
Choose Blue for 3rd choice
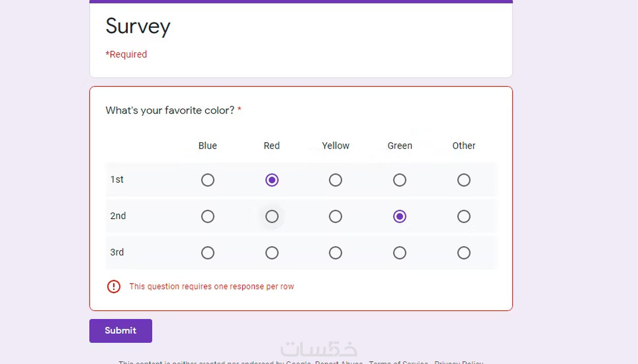208,253
